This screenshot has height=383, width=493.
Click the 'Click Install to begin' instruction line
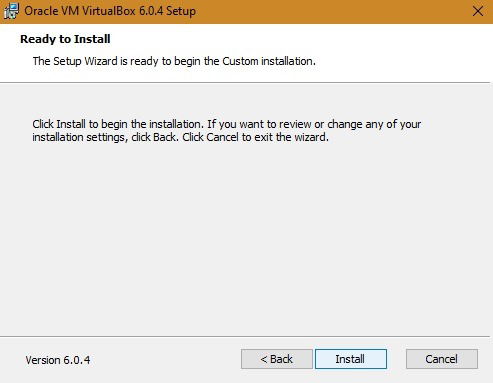pos(227,124)
